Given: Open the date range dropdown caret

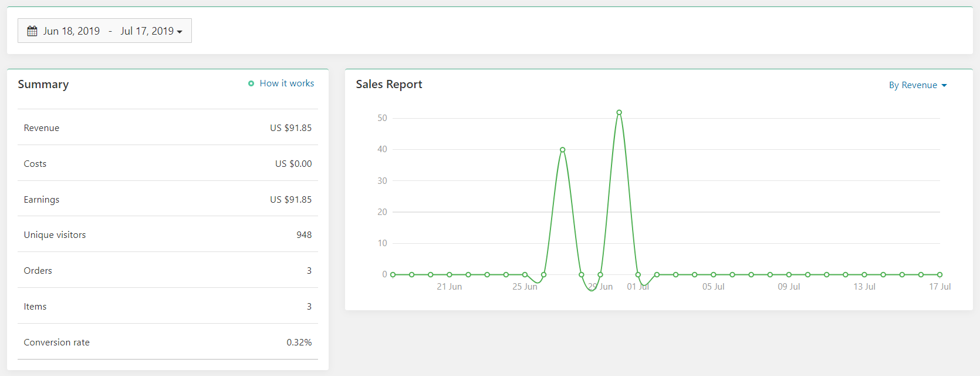Looking at the screenshot, I should point(180,32).
